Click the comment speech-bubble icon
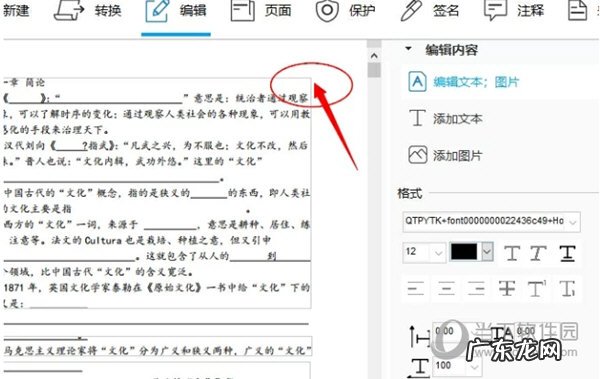Viewport: 600px width, 379px height. point(496,10)
